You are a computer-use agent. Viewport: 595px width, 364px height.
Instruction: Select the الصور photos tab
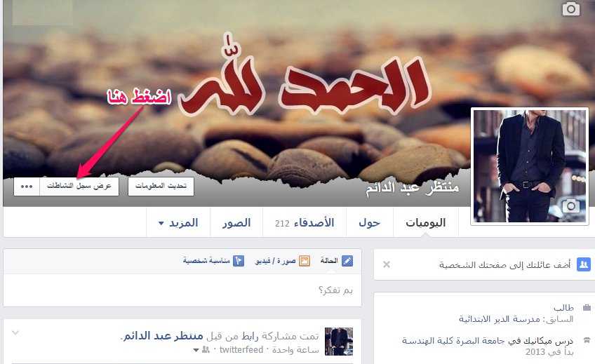236,222
